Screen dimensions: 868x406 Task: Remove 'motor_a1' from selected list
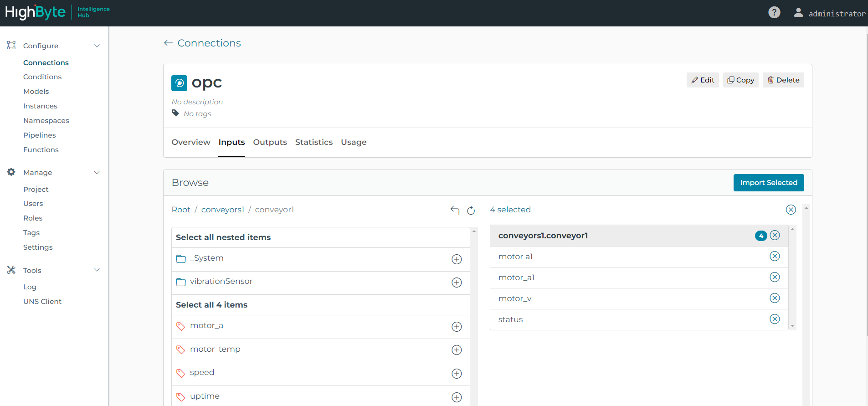(x=775, y=277)
